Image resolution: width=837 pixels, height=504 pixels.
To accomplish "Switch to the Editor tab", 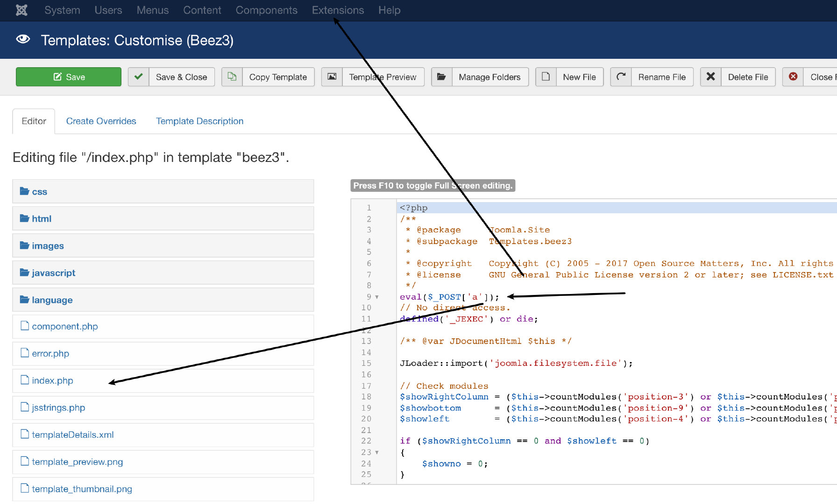I will [x=34, y=121].
